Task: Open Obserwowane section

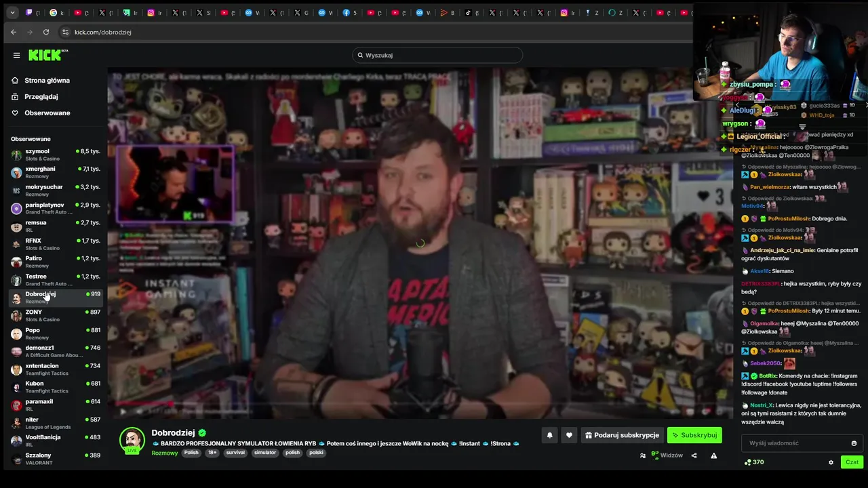Action: click(x=47, y=113)
